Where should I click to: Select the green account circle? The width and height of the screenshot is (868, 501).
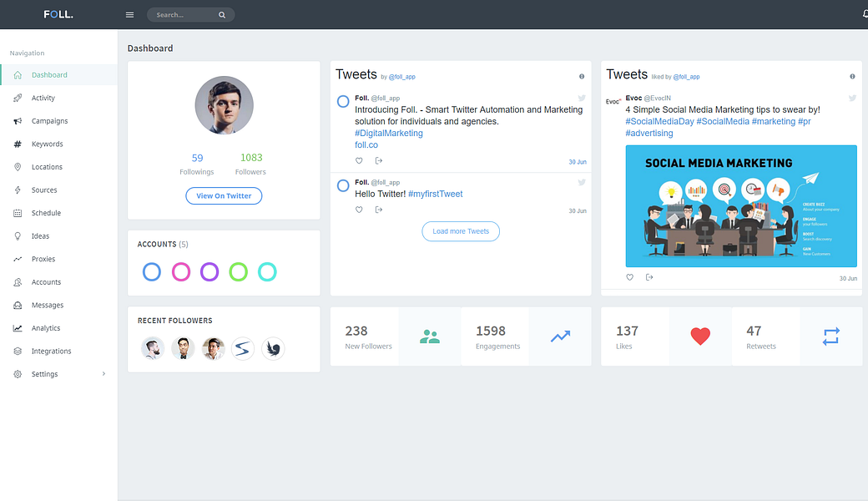[x=239, y=272]
